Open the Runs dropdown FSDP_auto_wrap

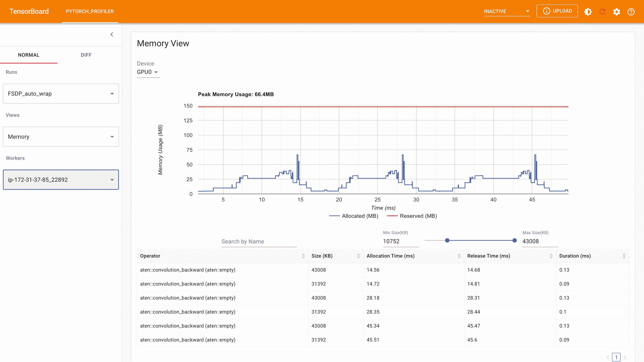pyautogui.click(x=61, y=94)
